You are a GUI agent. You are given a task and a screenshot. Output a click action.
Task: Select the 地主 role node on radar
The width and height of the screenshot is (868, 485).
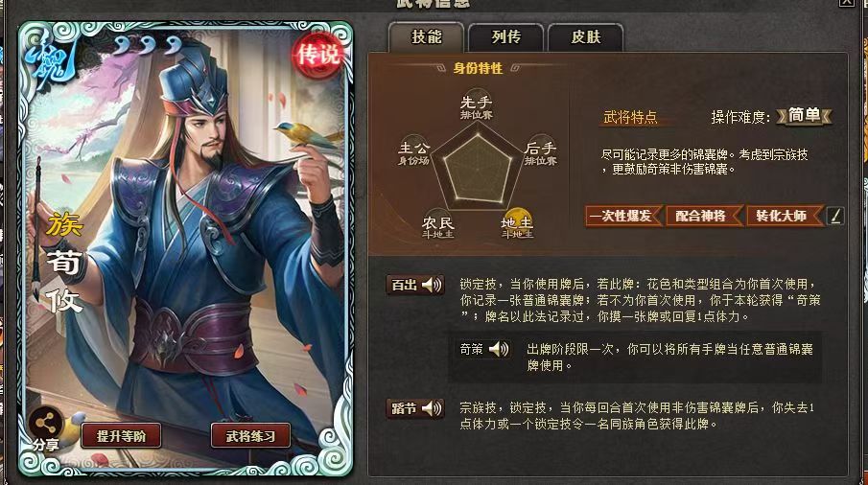point(517,223)
